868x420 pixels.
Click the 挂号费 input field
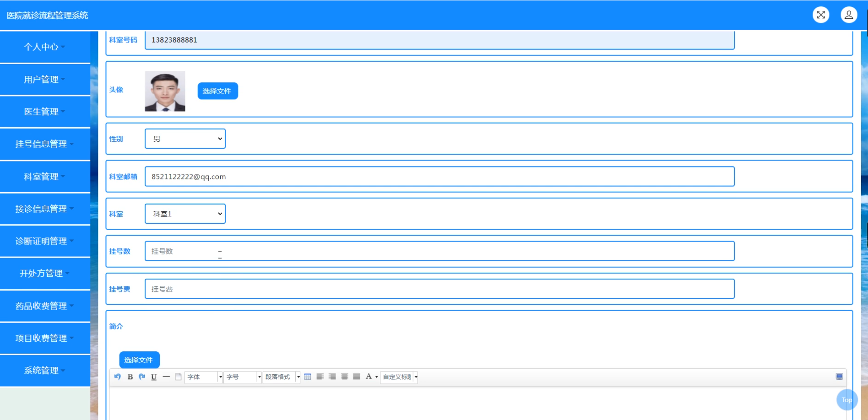[439, 289]
